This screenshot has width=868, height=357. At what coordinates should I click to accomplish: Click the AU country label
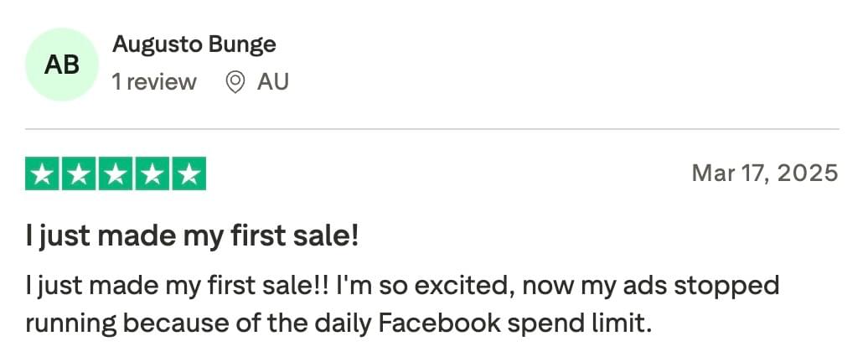[273, 82]
